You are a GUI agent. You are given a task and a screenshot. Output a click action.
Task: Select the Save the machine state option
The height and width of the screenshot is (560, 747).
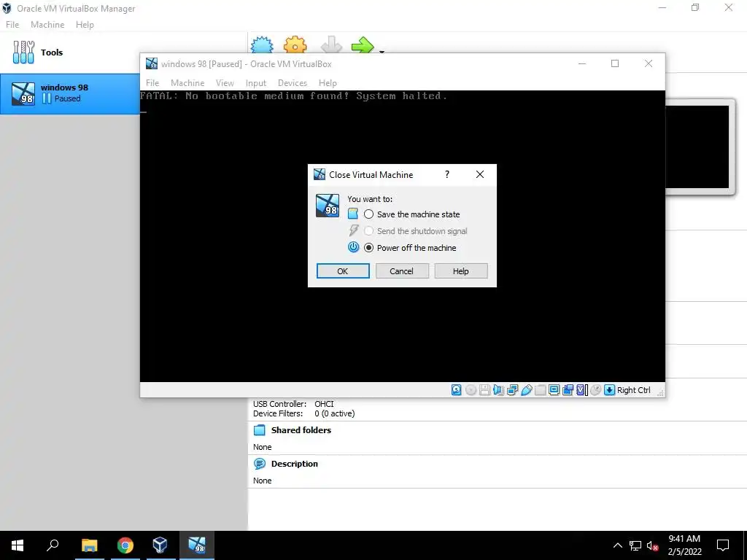[412, 214]
